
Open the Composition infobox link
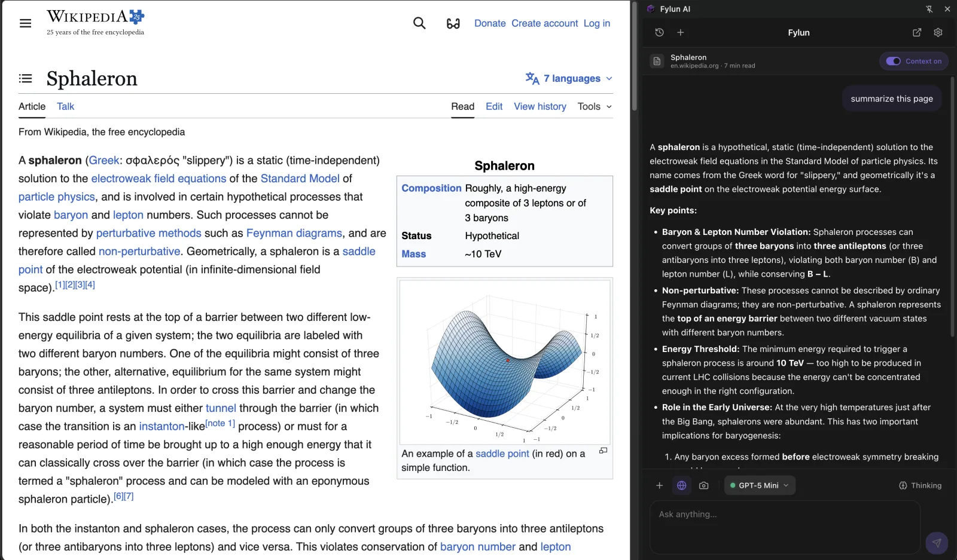(x=431, y=188)
